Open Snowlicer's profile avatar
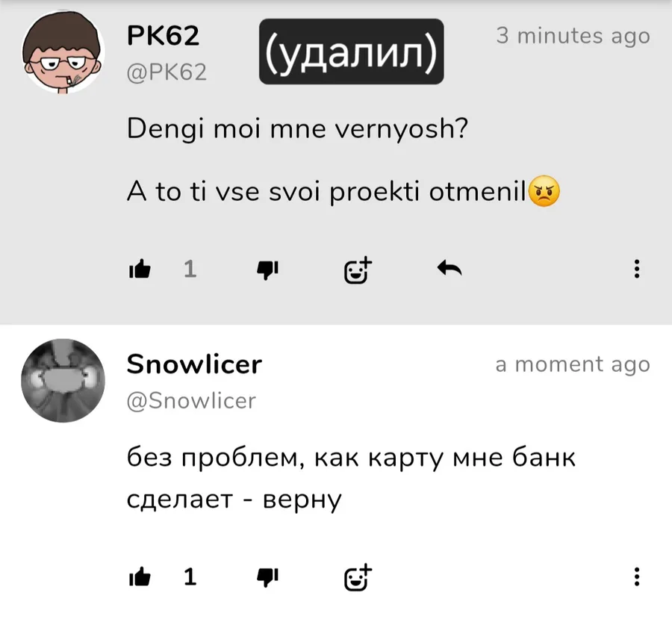 click(63, 381)
